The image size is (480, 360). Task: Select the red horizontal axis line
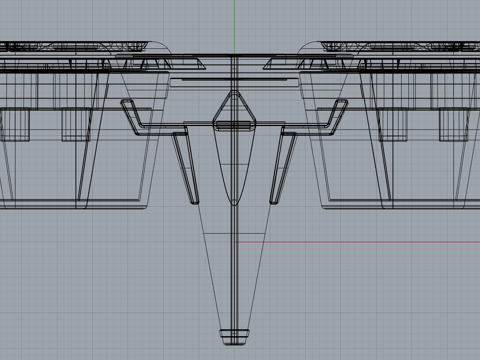pos(358,242)
